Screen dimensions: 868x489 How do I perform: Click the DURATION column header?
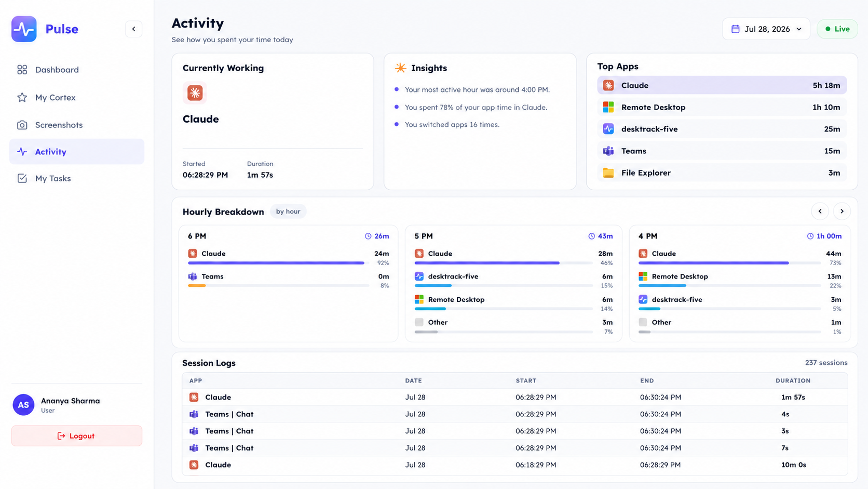pyautogui.click(x=793, y=381)
